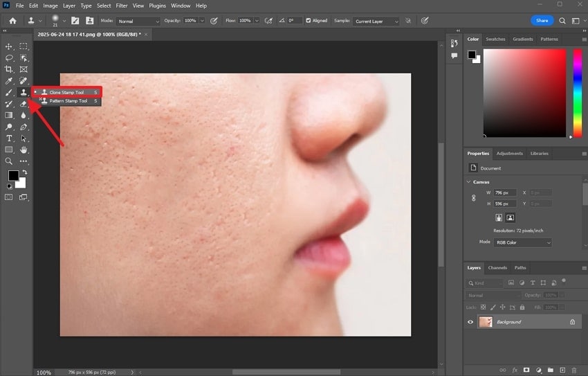Open the Edit Toolbar ellipsis
The width and height of the screenshot is (588, 376).
[24, 161]
